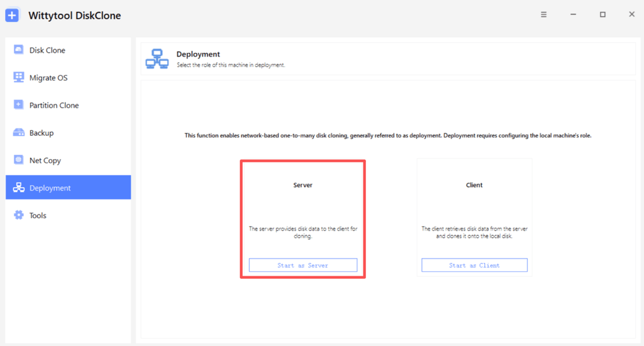Minimize the DiskClone window
This screenshot has height=346, width=644.
573,14
